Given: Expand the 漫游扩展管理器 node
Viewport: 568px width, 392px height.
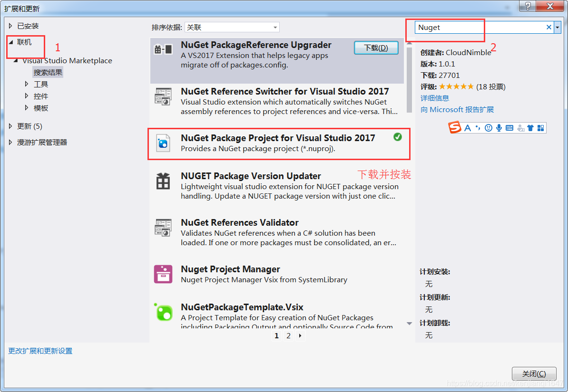Looking at the screenshot, I should tap(10, 142).
